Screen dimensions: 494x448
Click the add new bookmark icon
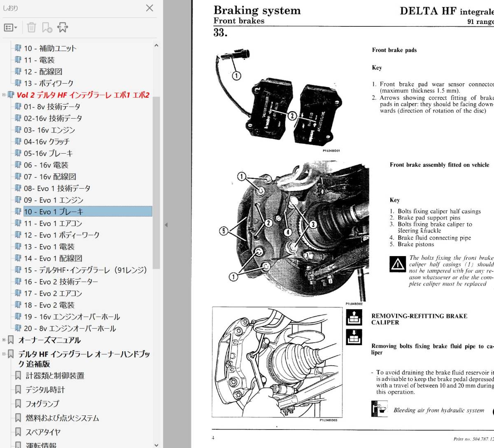coord(47,28)
